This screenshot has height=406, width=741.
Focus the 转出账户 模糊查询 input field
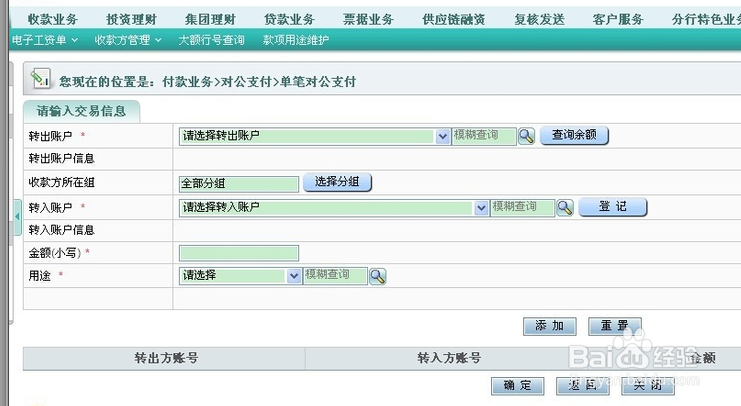pyautogui.click(x=484, y=136)
